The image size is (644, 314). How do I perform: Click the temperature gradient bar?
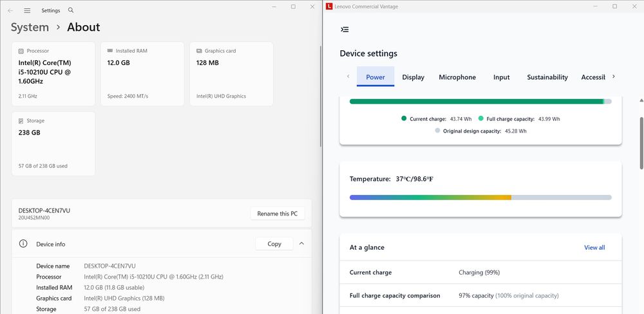tap(480, 198)
